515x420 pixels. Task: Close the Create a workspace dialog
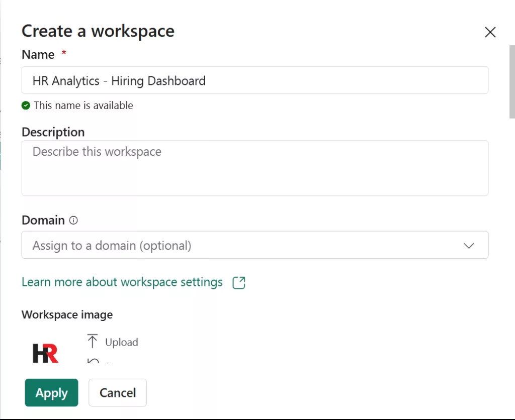coord(490,32)
